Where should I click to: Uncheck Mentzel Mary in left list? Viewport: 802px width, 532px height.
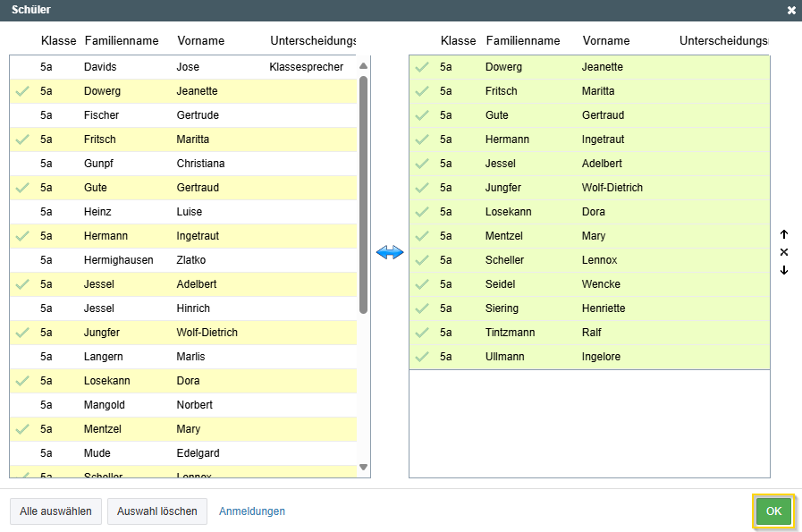point(22,428)
